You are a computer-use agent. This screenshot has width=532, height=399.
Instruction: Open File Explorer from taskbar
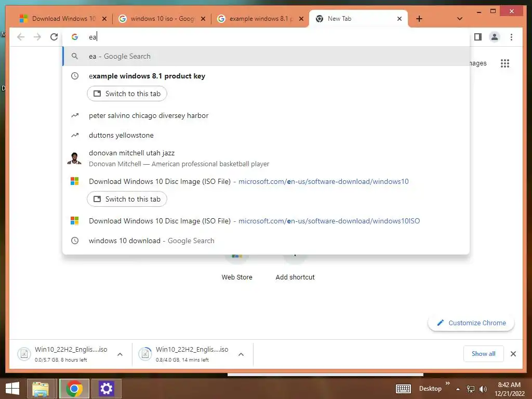[41, 389]
